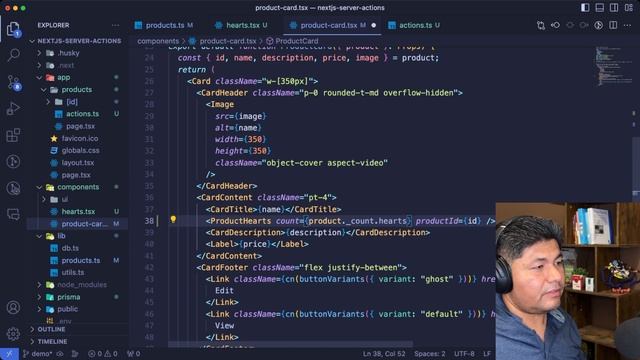Click the go to previous change icon
The height and width of the screenshot is (360, 640).
pyautogui.click(x=555, y=25)
